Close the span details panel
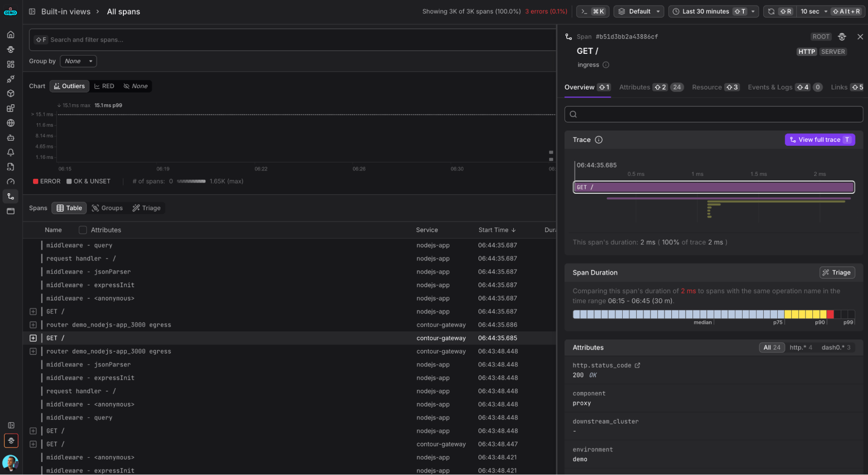 click(860, 37)
